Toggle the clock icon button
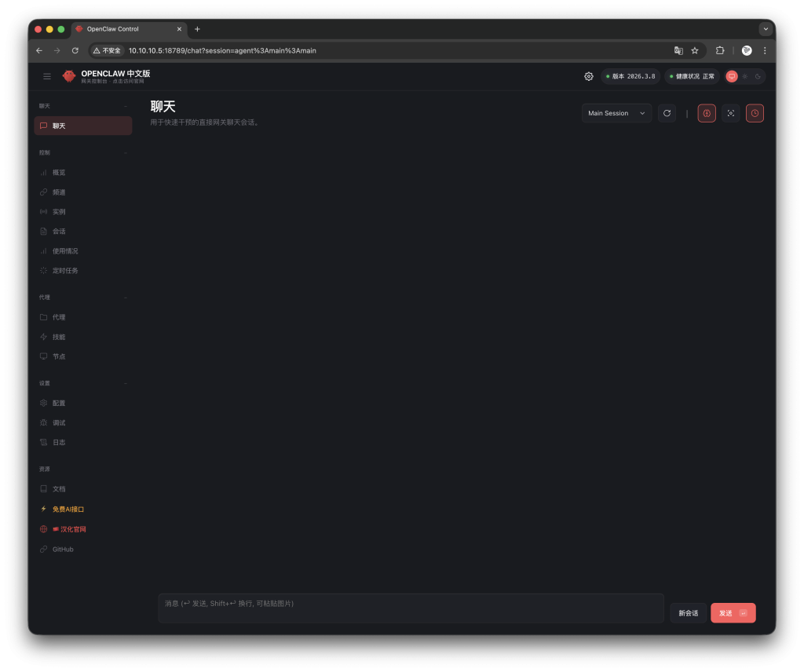Screen dimensions: 804x672 [755, 113]
